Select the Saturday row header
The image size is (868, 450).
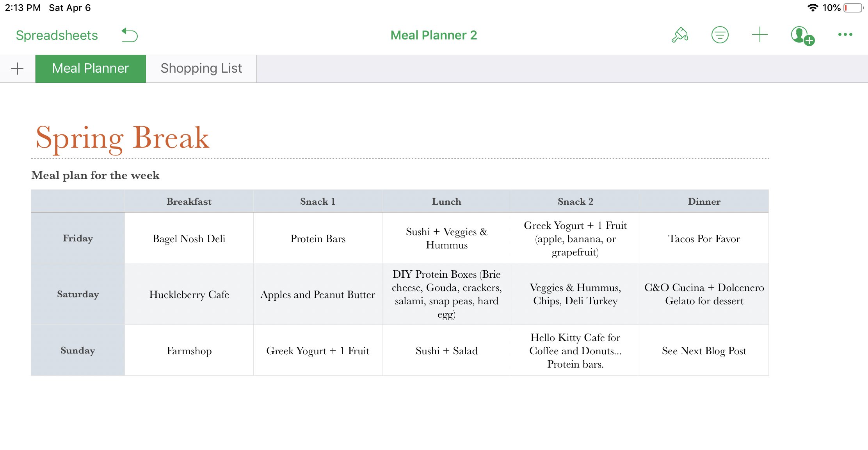point(78,294)
